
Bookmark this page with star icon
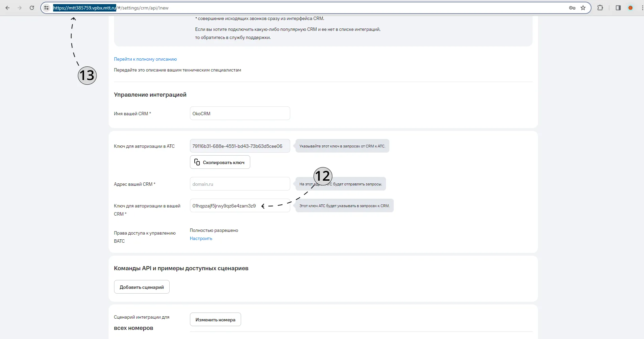[583, 8]
